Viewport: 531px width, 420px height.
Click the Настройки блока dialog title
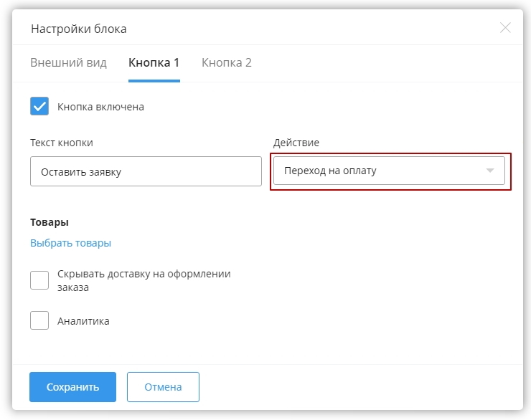(x=78, y=29)
